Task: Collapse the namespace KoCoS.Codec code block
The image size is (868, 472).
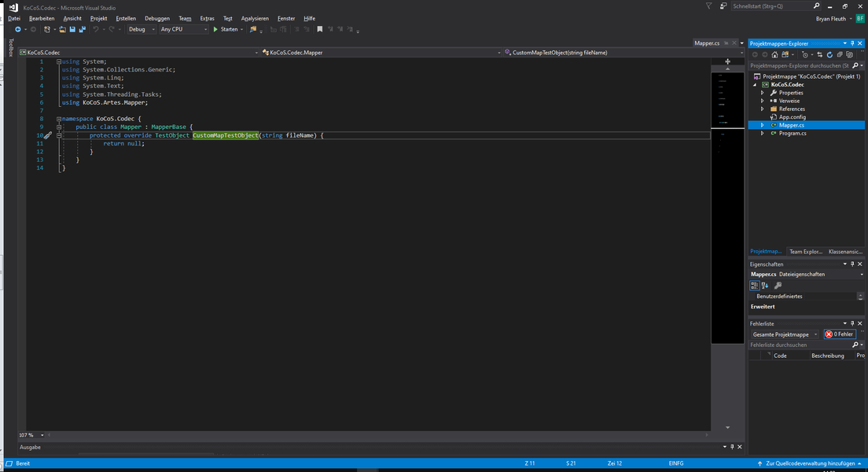Action: coord(59,119)
